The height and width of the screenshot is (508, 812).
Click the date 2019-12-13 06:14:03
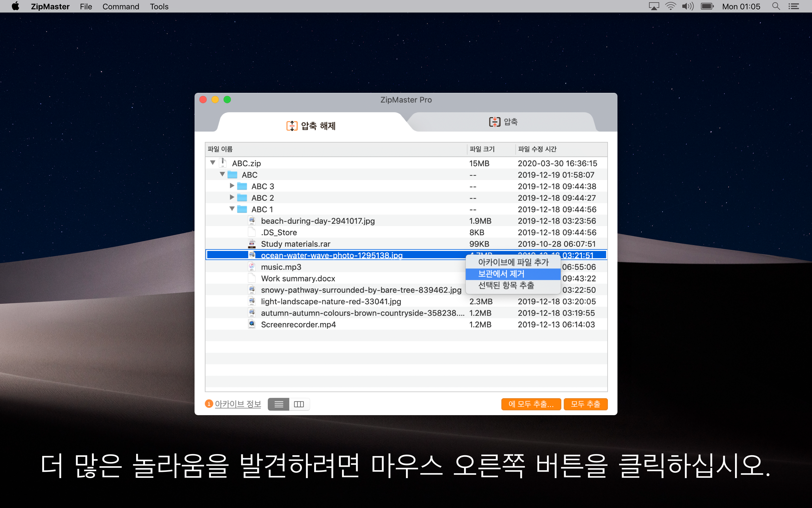pos(556,325)
